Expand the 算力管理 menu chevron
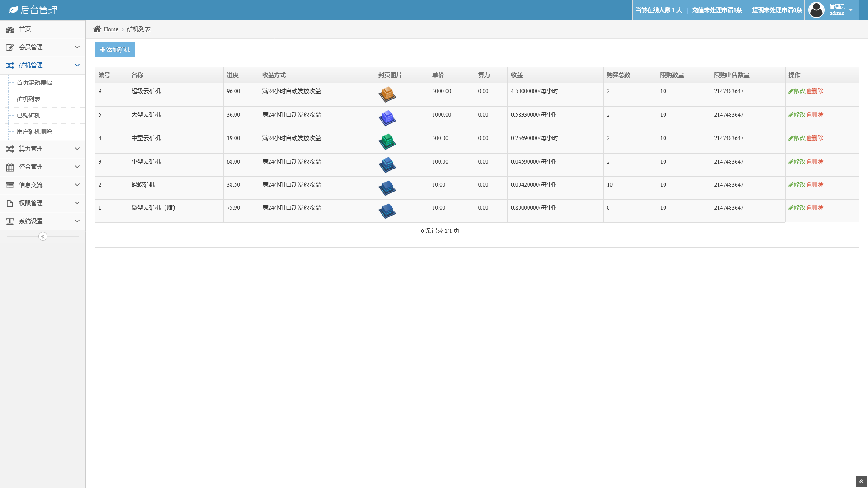 [77, 149]
